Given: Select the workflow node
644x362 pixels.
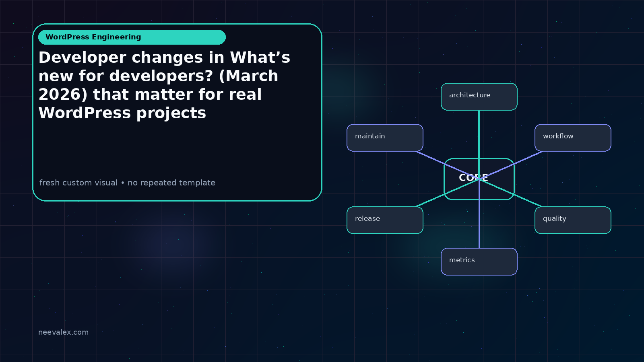Looking at the screenshot, I should 573,138.
